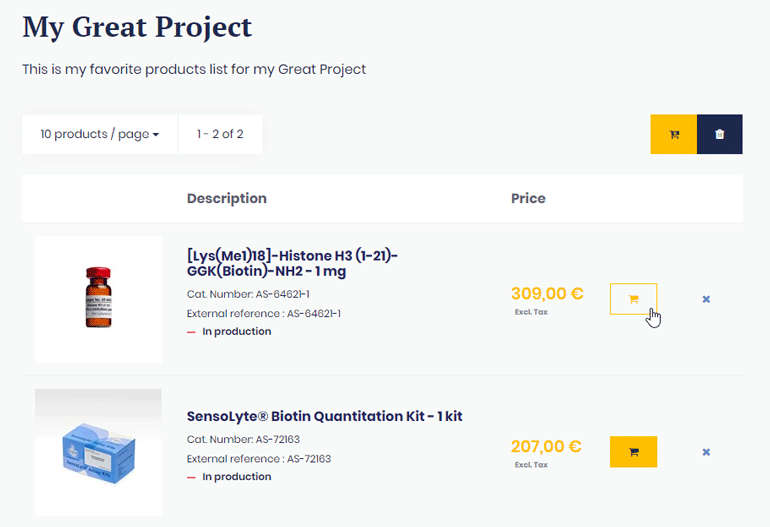Click External reference AS-72163 text
The height and width of the screenshot is (527, 770).
258,459
